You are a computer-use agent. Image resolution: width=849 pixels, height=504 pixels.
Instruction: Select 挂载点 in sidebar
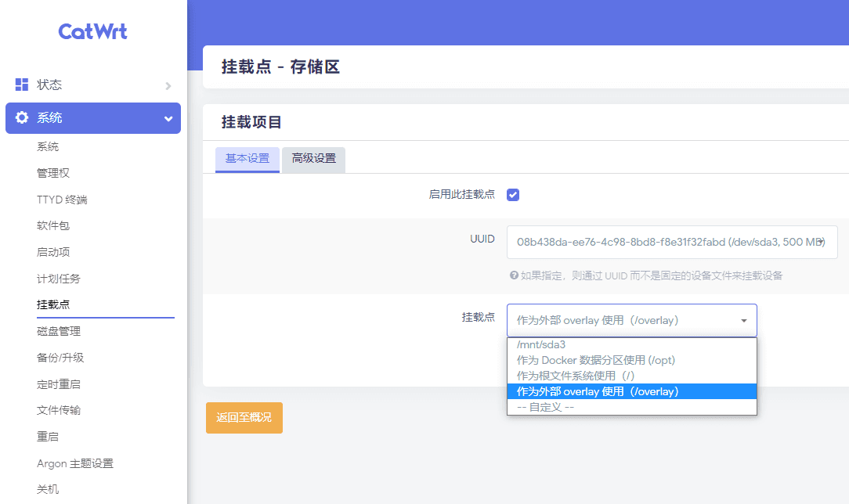[53, 304]
